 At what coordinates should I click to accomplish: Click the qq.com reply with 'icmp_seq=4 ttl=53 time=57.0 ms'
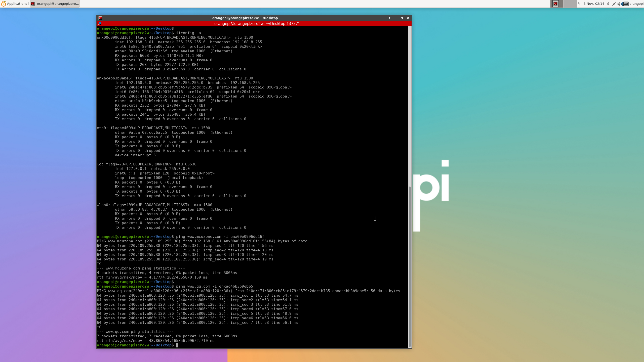[x=197, y=309]
